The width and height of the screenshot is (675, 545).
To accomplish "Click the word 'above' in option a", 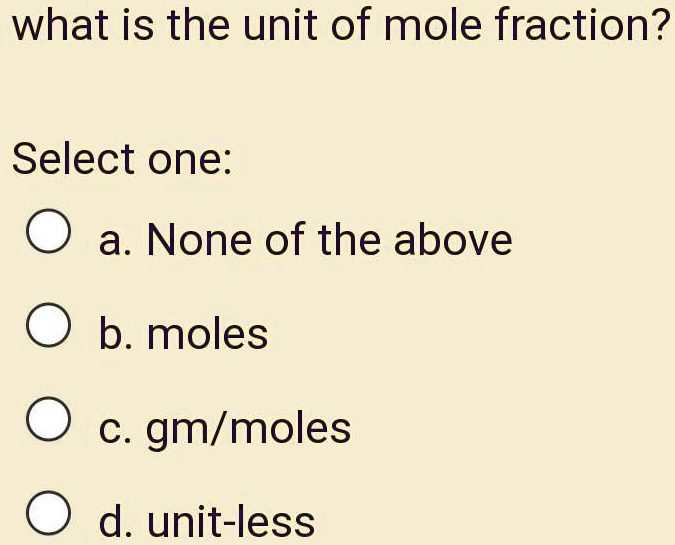I will click(453, 240).
